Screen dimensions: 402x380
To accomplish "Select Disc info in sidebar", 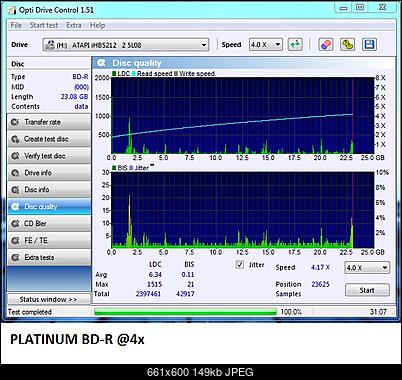I will [x=49, y=190].
